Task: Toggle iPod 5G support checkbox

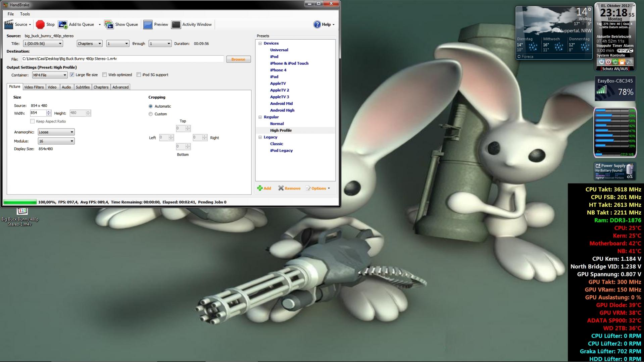Action: pos(139,75)
